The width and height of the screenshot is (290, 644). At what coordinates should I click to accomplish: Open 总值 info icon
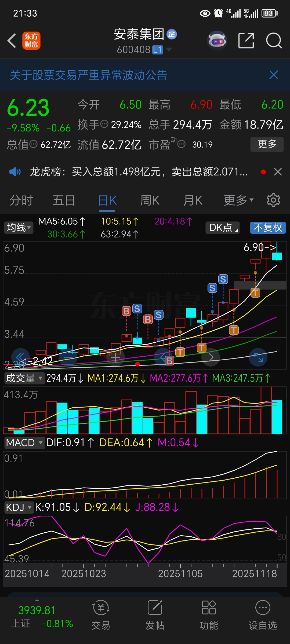[x=33, y=144]
